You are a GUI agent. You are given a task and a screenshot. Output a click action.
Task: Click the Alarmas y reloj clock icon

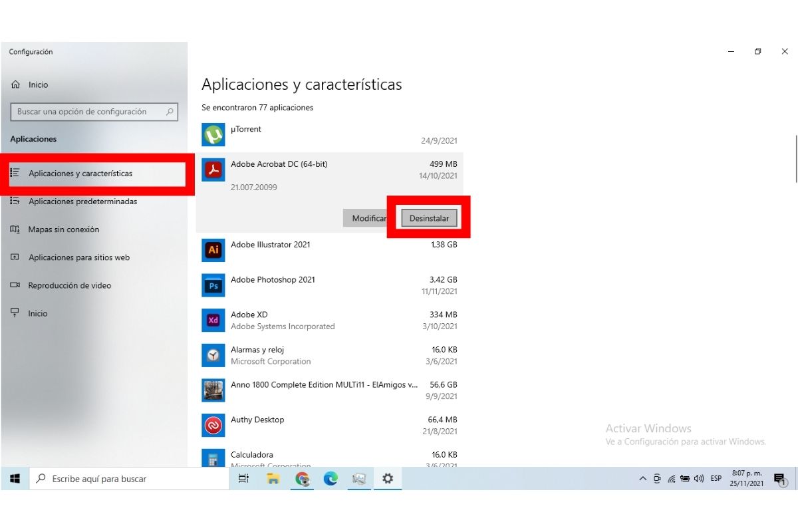[213, 355]
